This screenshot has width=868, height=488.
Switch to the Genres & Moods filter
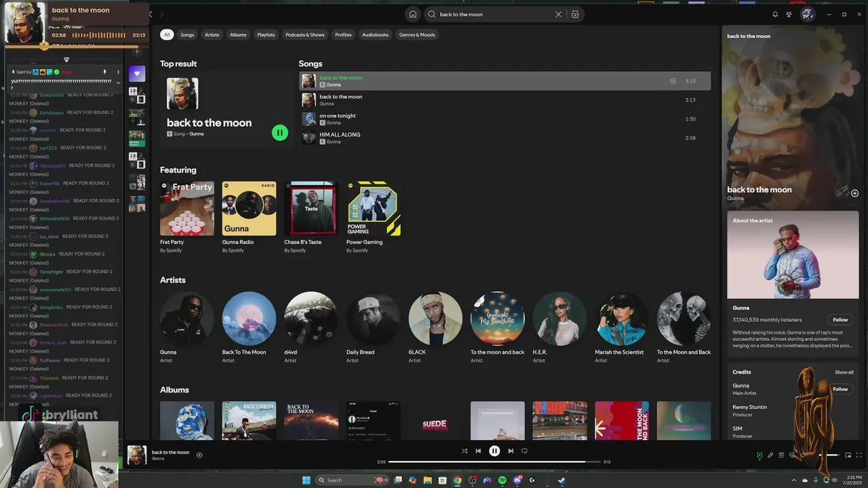(417, 35)
